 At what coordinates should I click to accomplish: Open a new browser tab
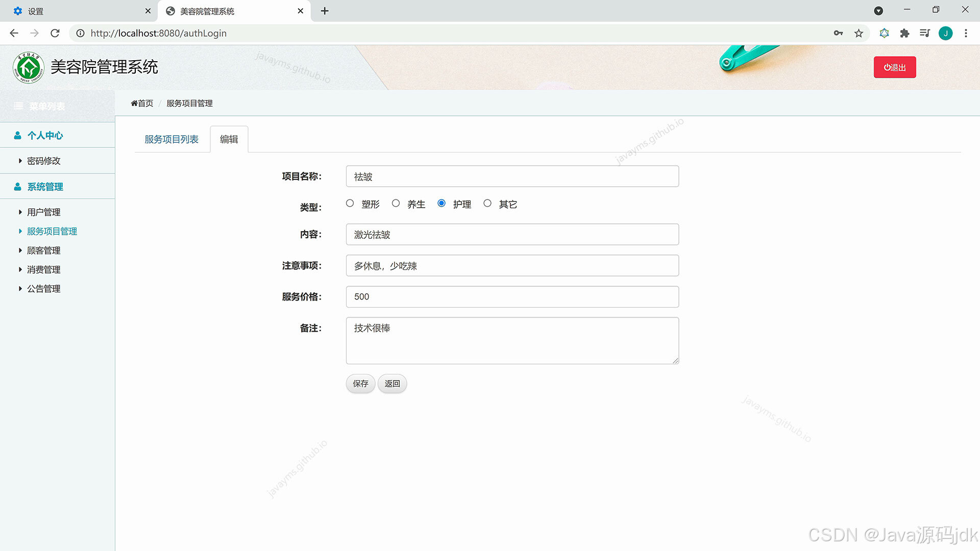pyautogui.click(x=325, y=11)
